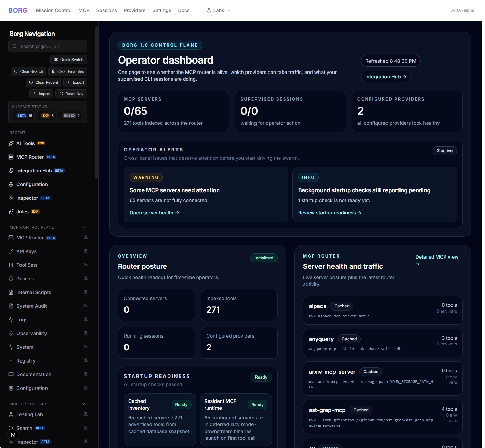Click Inspector wrench icon in Recent section
Viewport: 485px width, 448px height.
click(11, 198)
